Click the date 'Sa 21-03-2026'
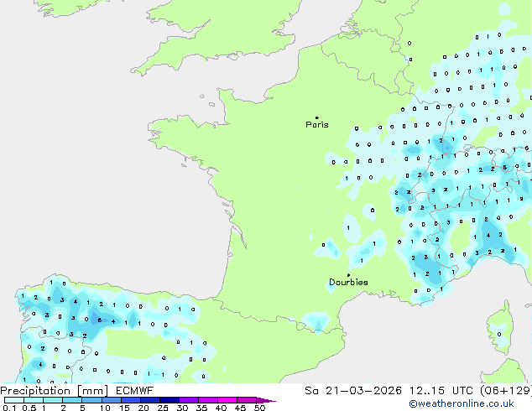The height and width of the screenshot is (411, 532). tap(353, 391)
